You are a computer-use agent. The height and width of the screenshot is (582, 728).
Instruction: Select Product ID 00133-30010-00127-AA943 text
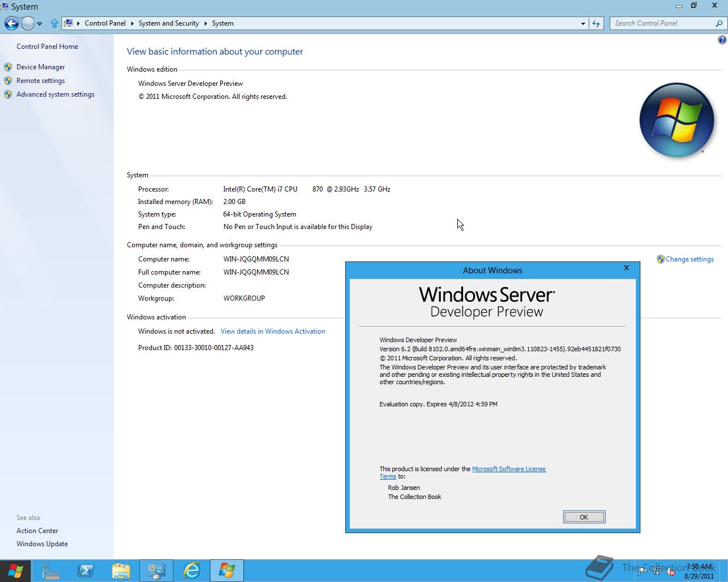(x=214, y=348)
